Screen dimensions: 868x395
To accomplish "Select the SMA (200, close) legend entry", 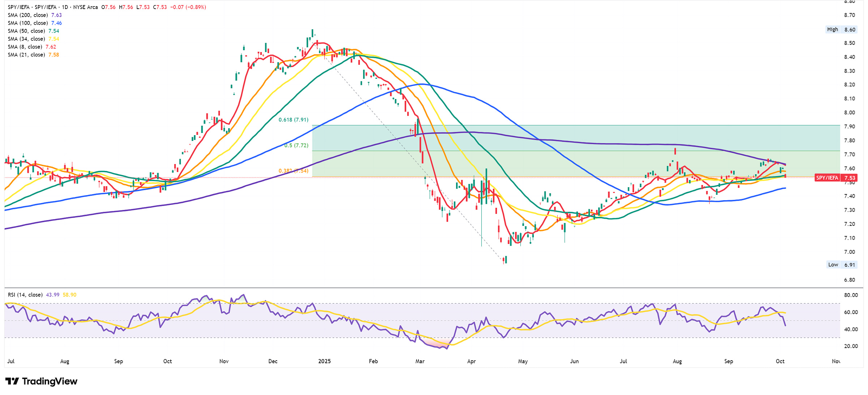I will coord(28,15).
